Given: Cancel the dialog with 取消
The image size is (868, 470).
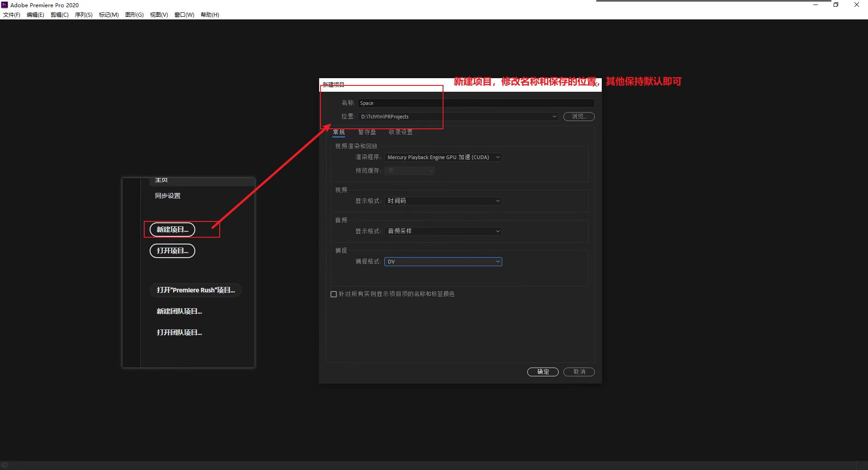Looking at the screenshot, I should pos(579,372).
